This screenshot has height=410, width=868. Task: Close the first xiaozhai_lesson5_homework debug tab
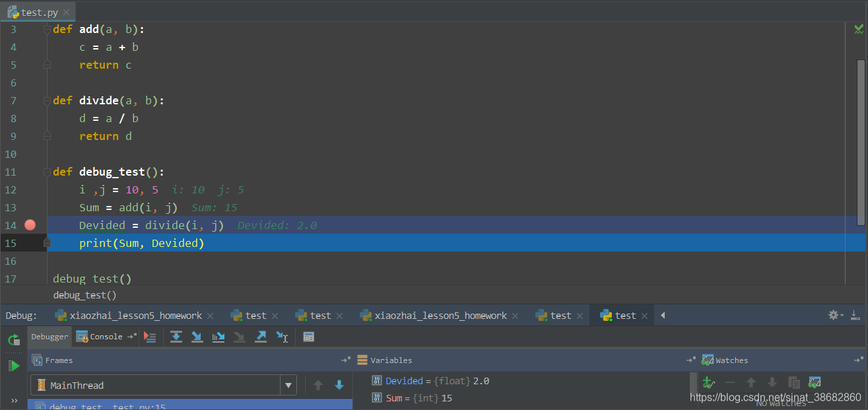[x=211, y=316]
